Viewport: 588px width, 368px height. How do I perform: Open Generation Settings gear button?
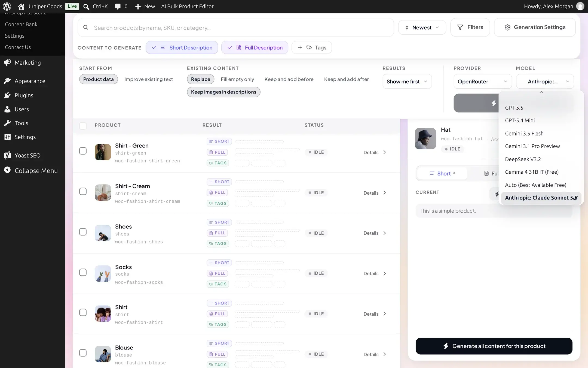pos(535,27)
